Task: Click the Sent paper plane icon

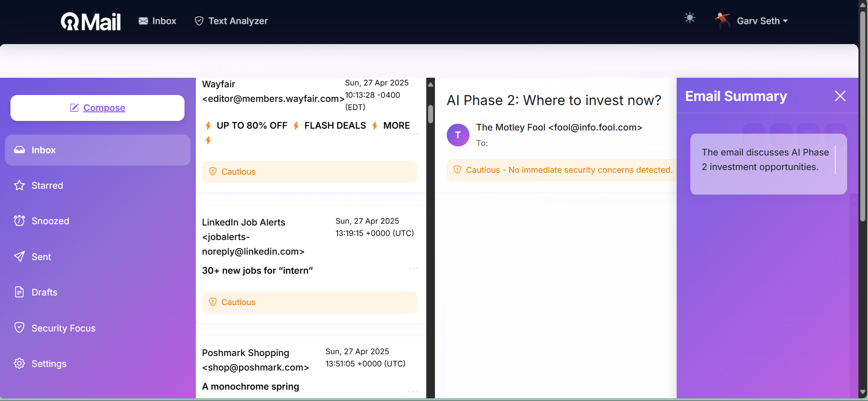Action: (x=20, y=257)
